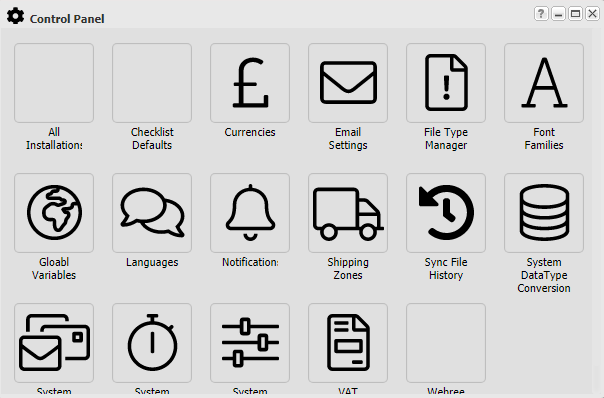Open Languages speech bubbles icon

[x=152, y=213]
